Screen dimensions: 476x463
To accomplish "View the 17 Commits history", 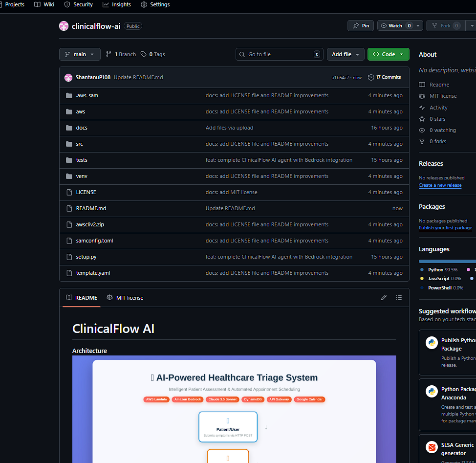I will [384, 77].
